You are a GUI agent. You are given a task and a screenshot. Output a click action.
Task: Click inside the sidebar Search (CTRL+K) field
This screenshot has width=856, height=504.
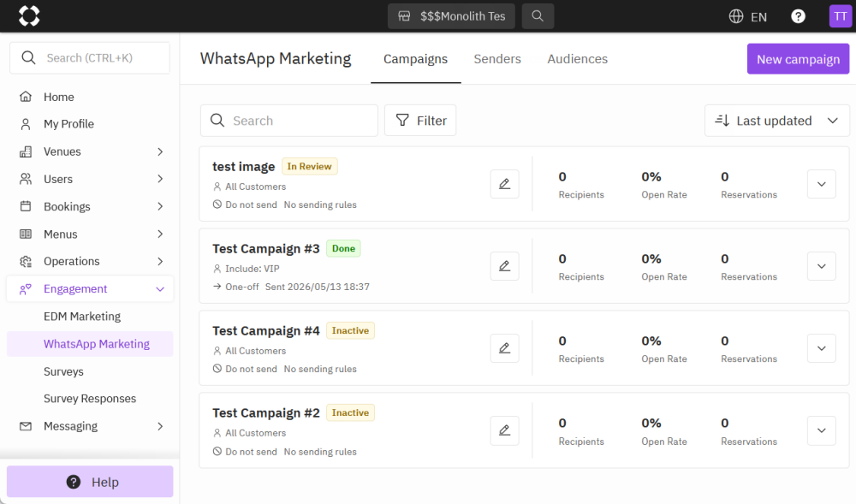(90, 58)
